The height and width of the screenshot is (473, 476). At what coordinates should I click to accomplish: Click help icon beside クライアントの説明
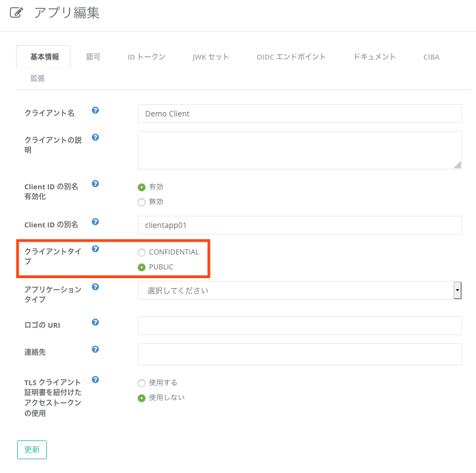coord(95,137)
